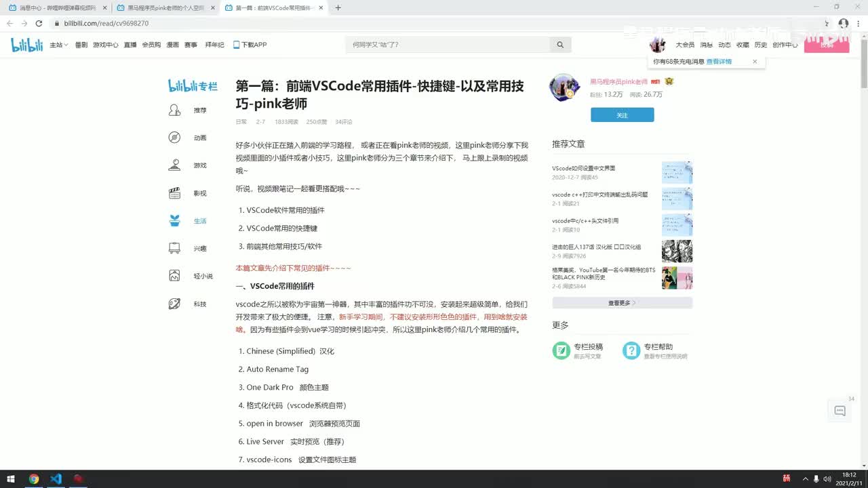Viewport: 868px width, 488px height.
Task: Open article vscode c++打印中文终端输出乱码问题
Action: 599,195
